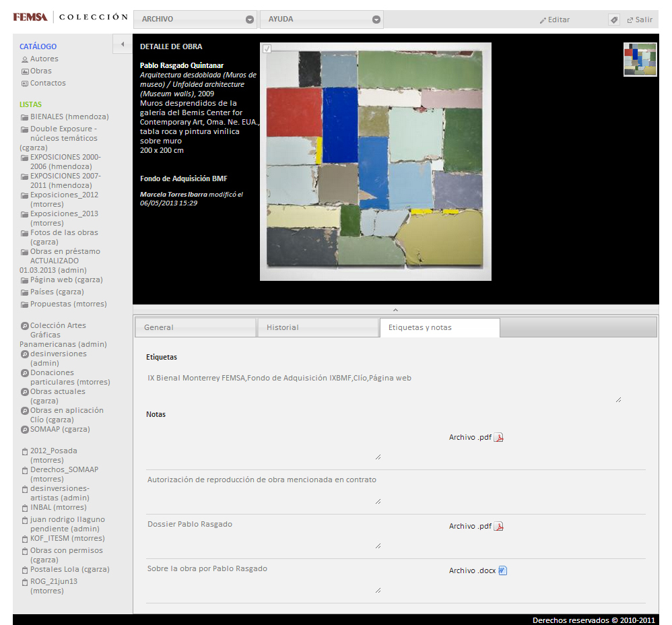672x625 pixels.
Task: Click the large artwork image
Action: point(376,162)
